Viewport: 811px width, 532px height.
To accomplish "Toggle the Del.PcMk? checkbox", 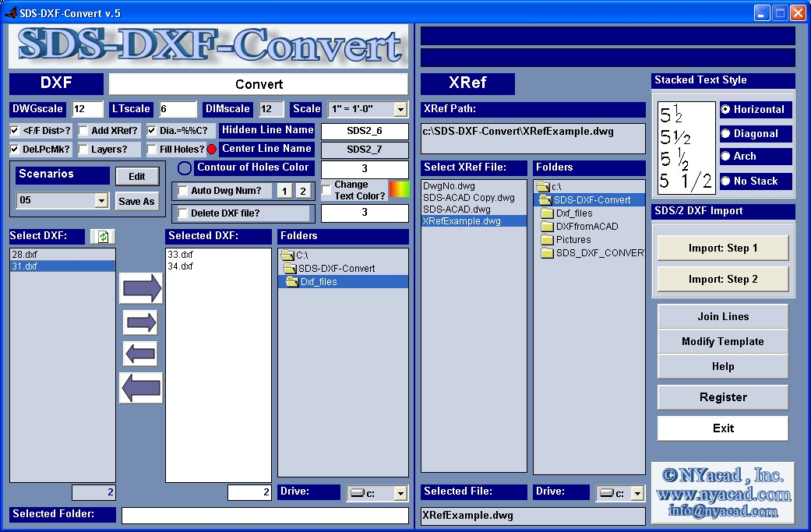I will click(x=15, y=150).
